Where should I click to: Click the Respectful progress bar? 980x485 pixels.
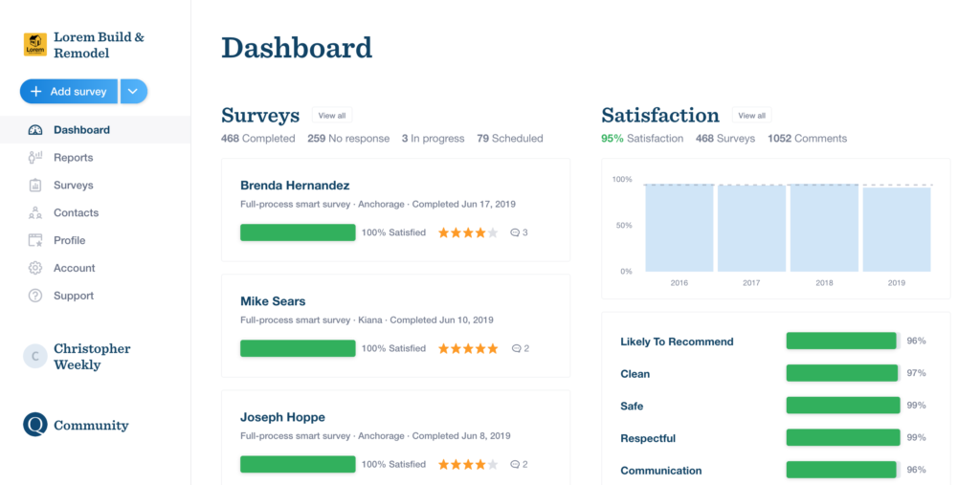(843, 437)
